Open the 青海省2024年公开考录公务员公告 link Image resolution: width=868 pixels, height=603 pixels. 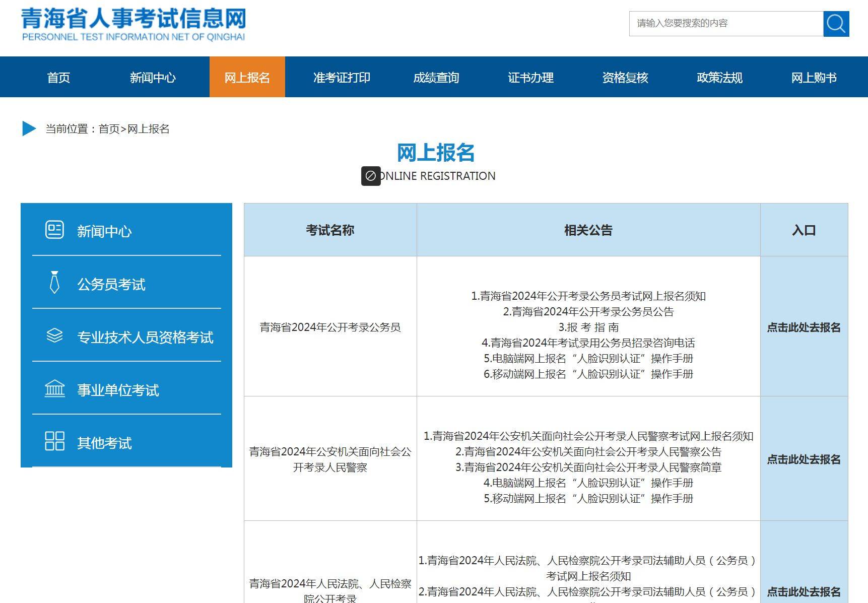click(x=588, y=312)
